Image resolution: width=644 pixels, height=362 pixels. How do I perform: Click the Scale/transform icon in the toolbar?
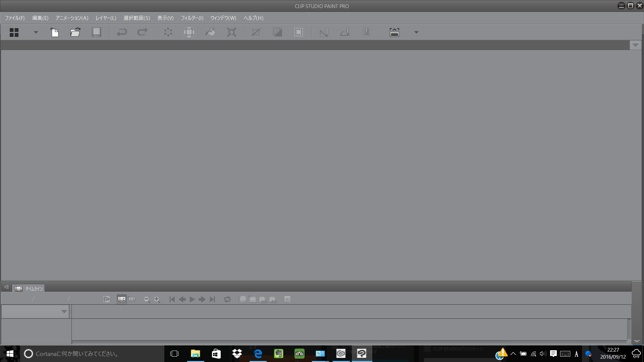pyautogui.click(x=231, y=32)
